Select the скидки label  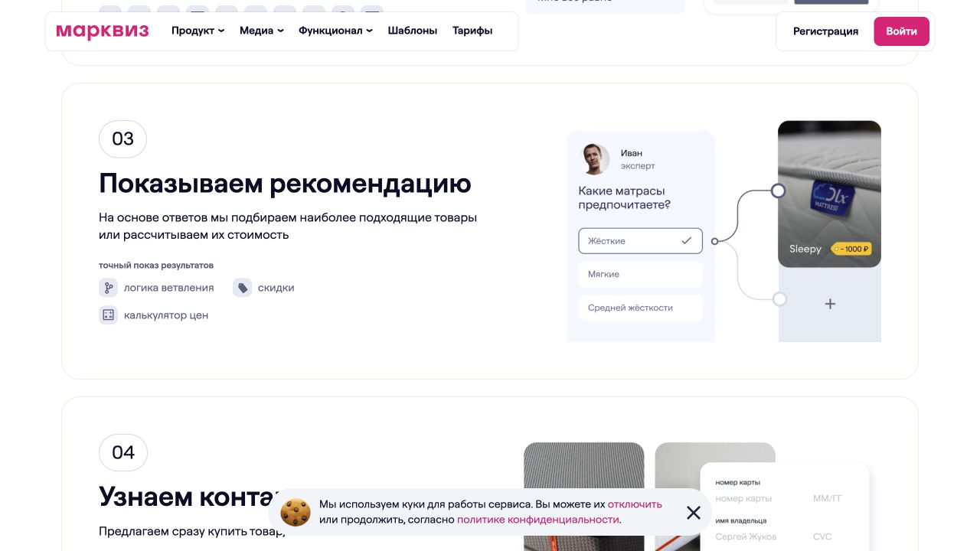pos(276,288)
